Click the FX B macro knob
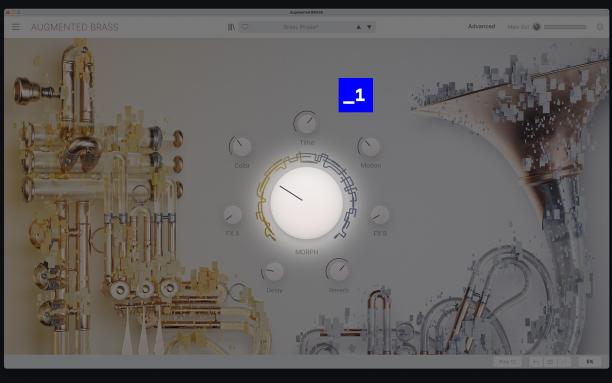Screen dimensions: 612x383 (379, 215)
